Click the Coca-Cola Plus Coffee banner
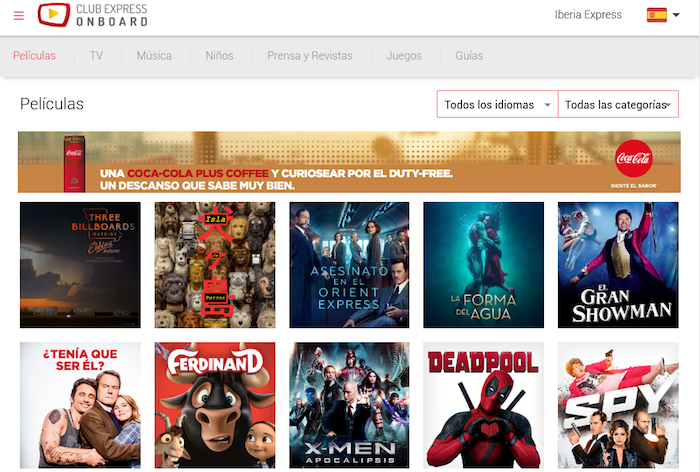Image resolution: width=700 pixels, height=472 pixels. pyautogui.click(x=349, y=162)
